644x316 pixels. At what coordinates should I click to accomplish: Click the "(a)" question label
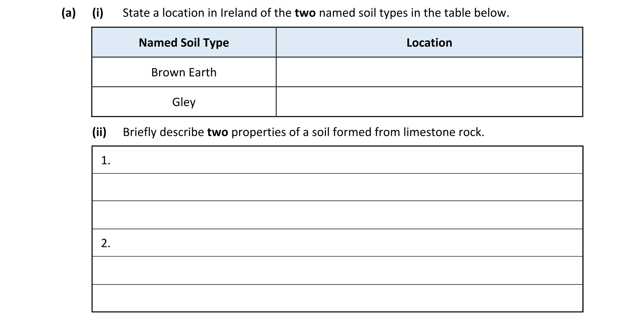(68, 13)
